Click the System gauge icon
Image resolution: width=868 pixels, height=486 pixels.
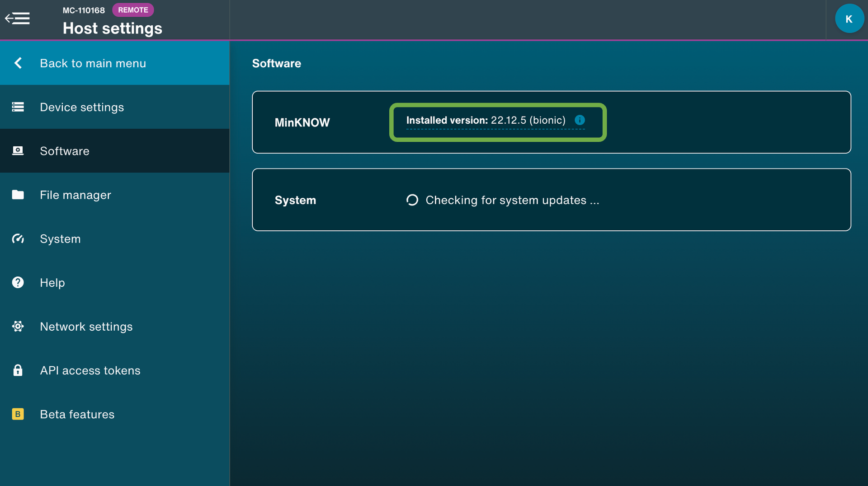click(18, 238)
